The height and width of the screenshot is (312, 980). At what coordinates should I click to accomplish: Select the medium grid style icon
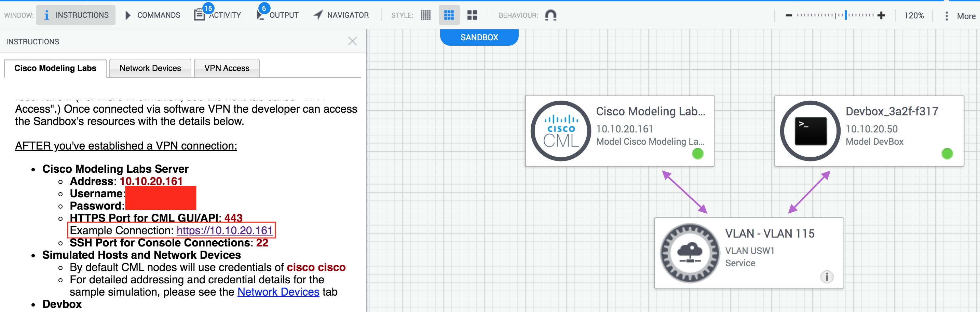(449, 15)
